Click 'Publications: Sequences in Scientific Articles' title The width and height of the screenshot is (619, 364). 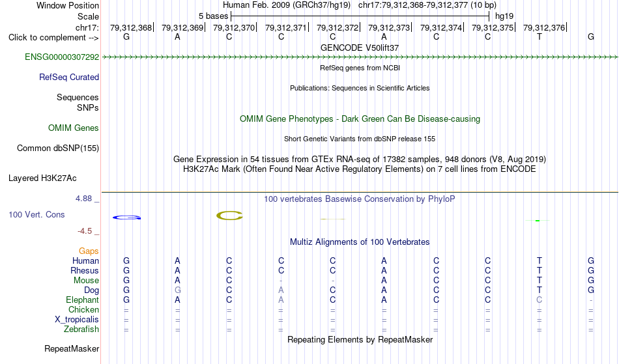[360, 88]
